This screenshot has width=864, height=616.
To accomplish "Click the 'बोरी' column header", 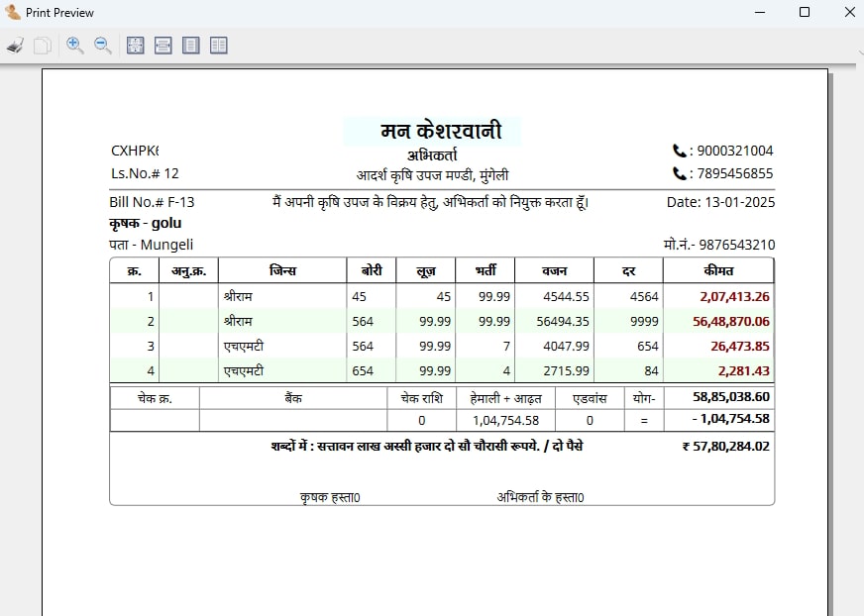I will point(372,270).
